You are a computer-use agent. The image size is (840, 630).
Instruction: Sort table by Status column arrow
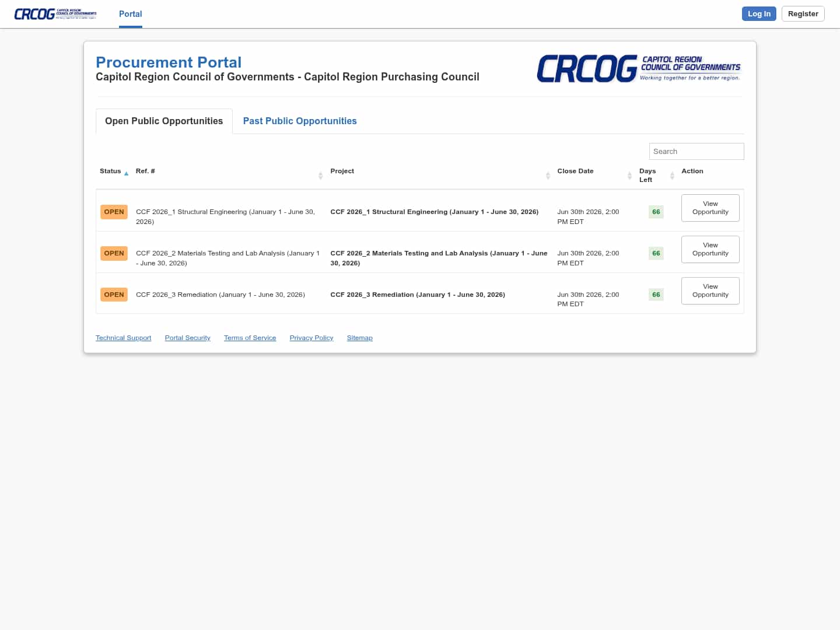coord(126,173)
